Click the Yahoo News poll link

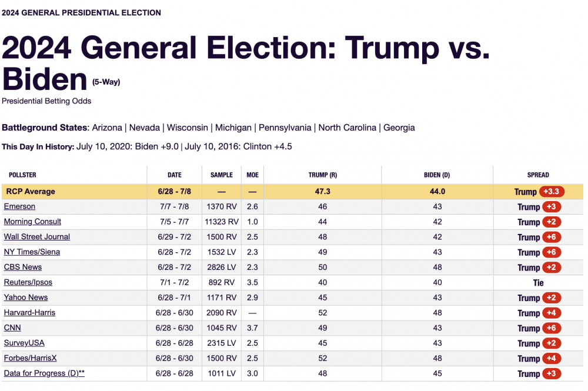point(26,298)
